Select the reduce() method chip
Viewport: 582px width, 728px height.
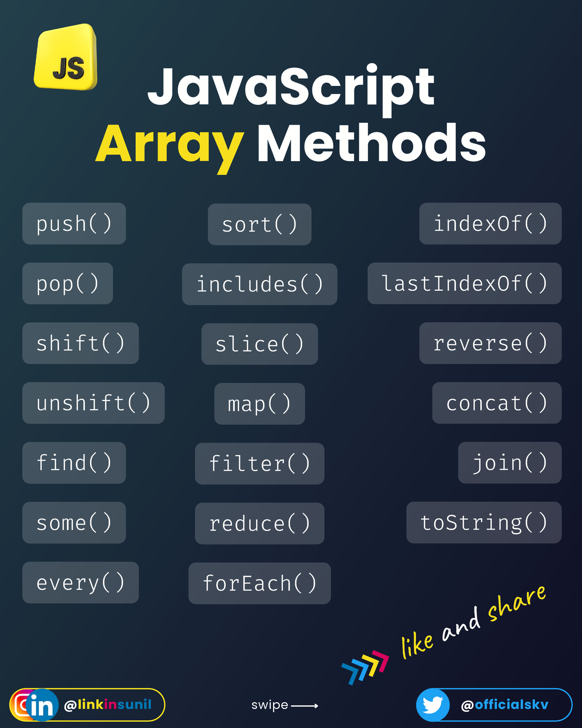click(259, 523)
